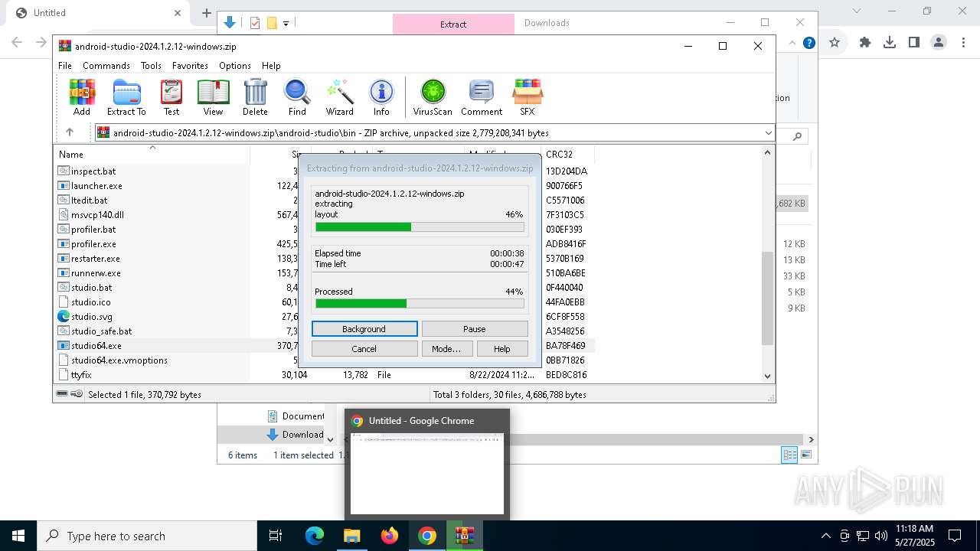Open the Mode... options in extract dialog
The height and width of the screenshot is (551, 980).
(446, 348)
